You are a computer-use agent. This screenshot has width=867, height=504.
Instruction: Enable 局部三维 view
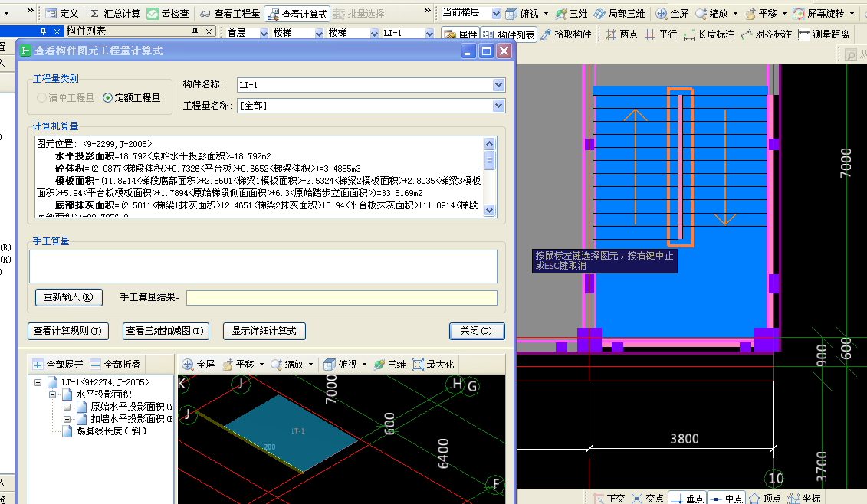tap(619, 13)
